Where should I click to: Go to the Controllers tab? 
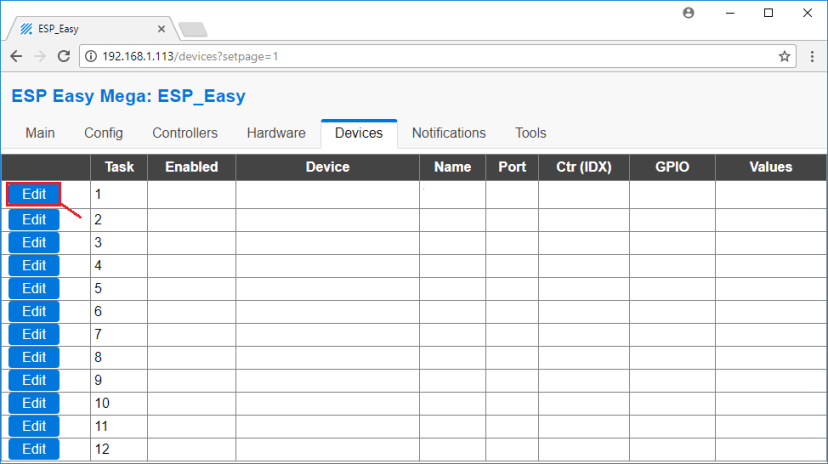[185, 133]
